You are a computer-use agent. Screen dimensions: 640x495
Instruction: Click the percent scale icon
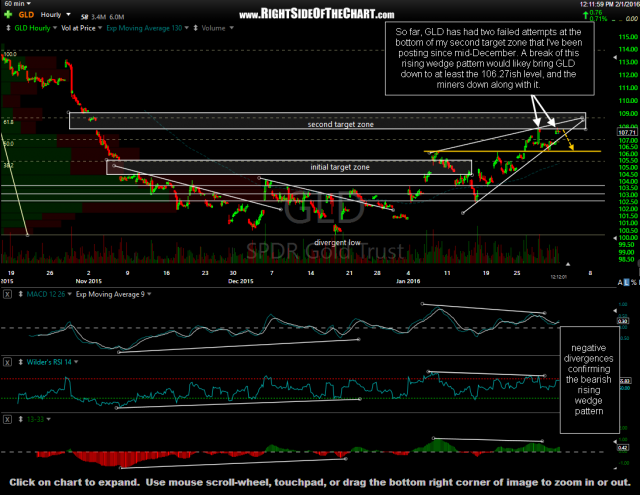click(x=634, y=282)
